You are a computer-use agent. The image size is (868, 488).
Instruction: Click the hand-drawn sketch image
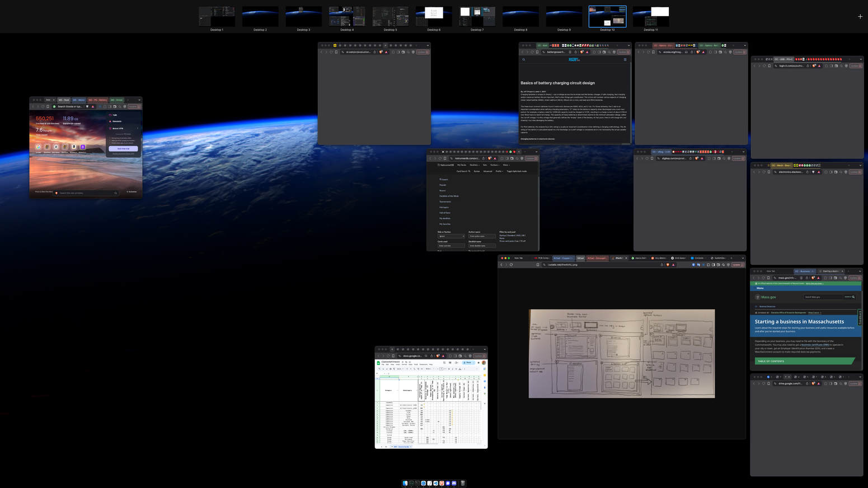(x=622, y=354)
